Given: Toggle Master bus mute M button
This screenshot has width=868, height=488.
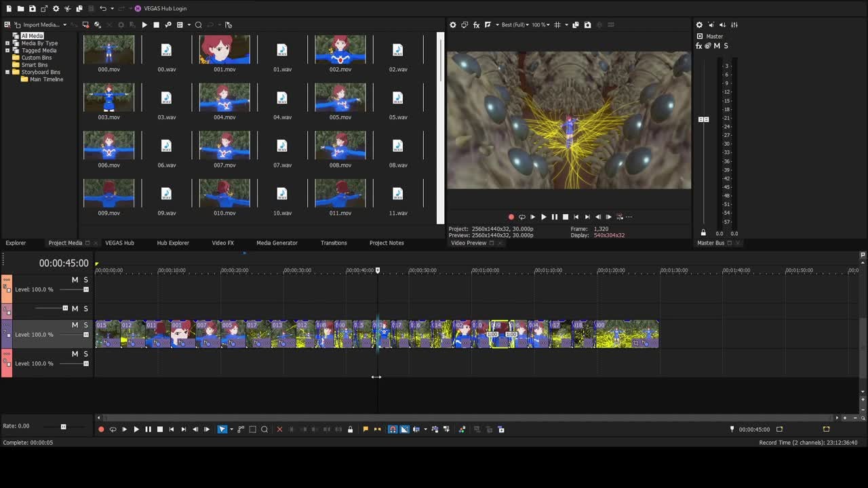Looking at the screenshot, I should pyautogui.click(x=717, y=46).
